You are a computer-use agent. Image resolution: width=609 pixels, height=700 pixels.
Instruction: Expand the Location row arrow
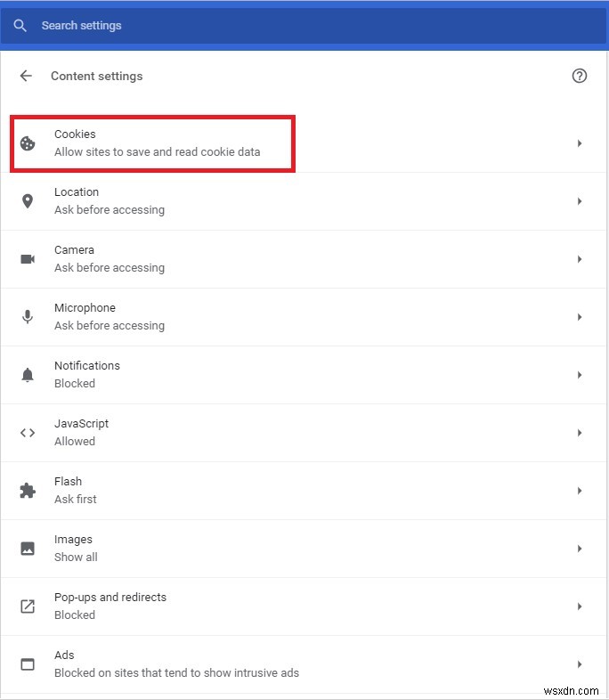tap(579, 201)
